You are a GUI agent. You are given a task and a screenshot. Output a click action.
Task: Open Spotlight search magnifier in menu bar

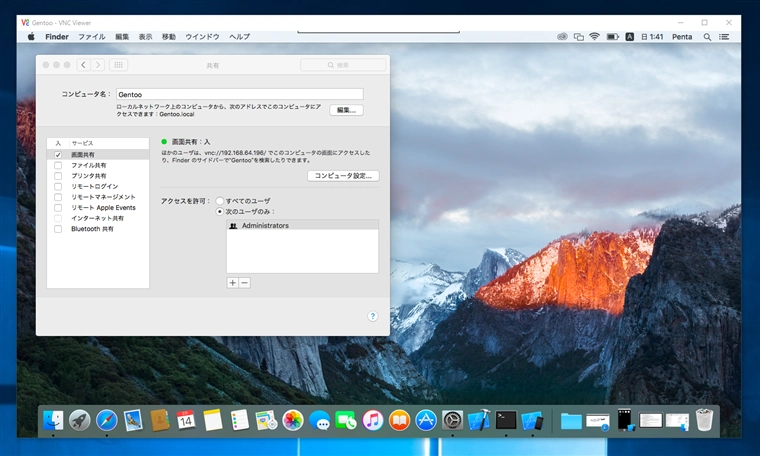(x=707, y=36)
